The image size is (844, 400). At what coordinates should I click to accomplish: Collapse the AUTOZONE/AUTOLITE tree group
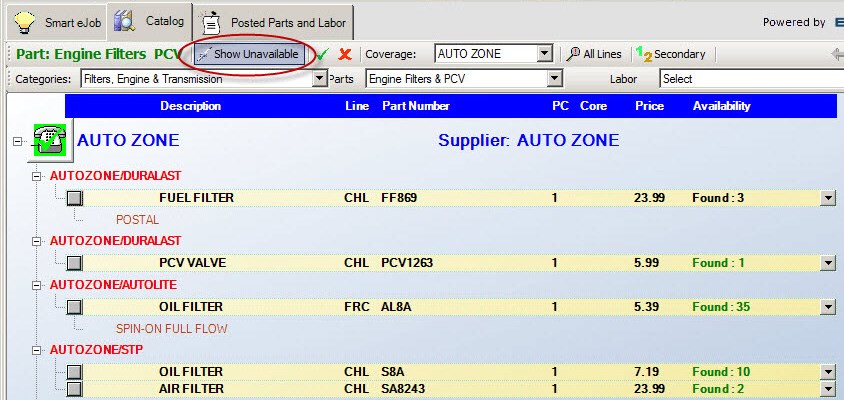pyautogui.click(x=37, y=285)
